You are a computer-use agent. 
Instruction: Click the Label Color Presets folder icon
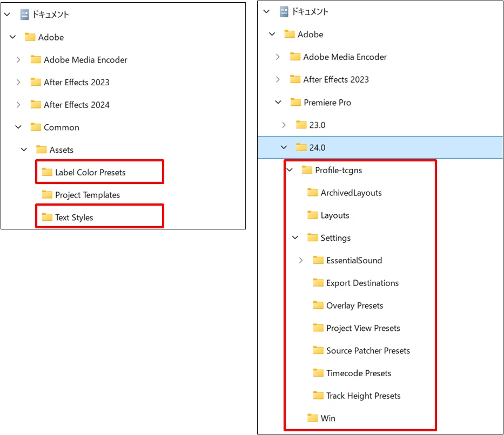coord(47,172)
